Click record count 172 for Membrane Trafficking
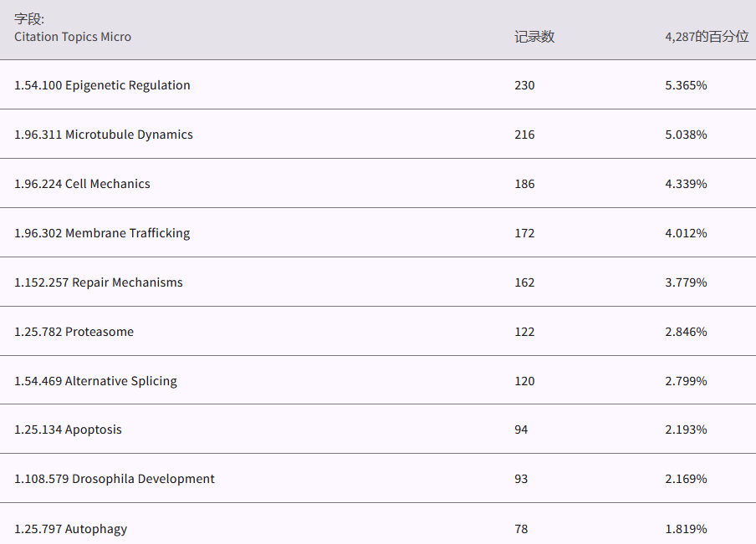 coord(524,233)
